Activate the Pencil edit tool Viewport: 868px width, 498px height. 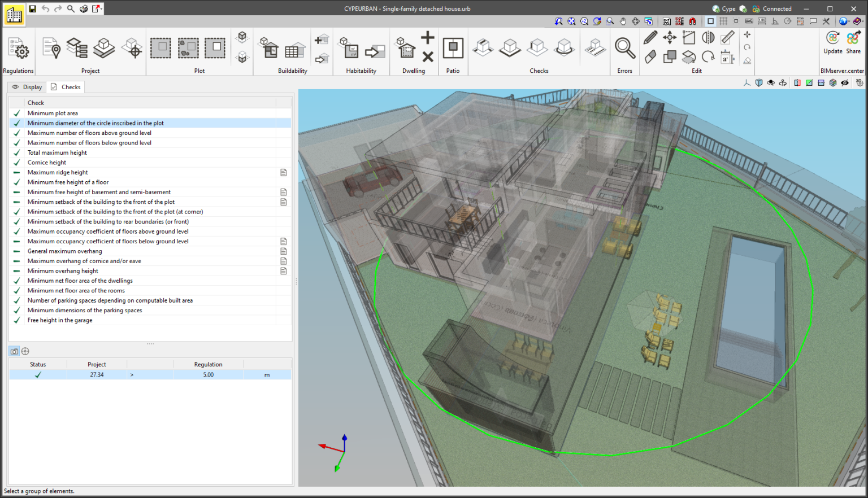pos(650,37)
